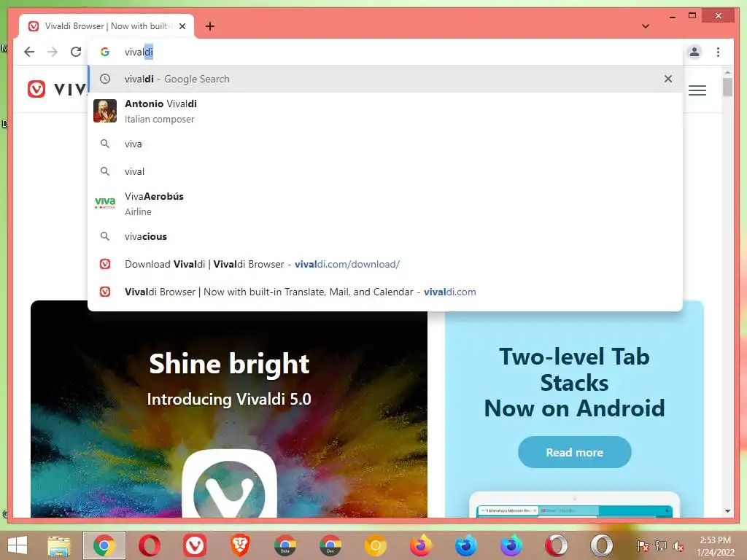Open the page hamburger menu

[x=697, y=90]
